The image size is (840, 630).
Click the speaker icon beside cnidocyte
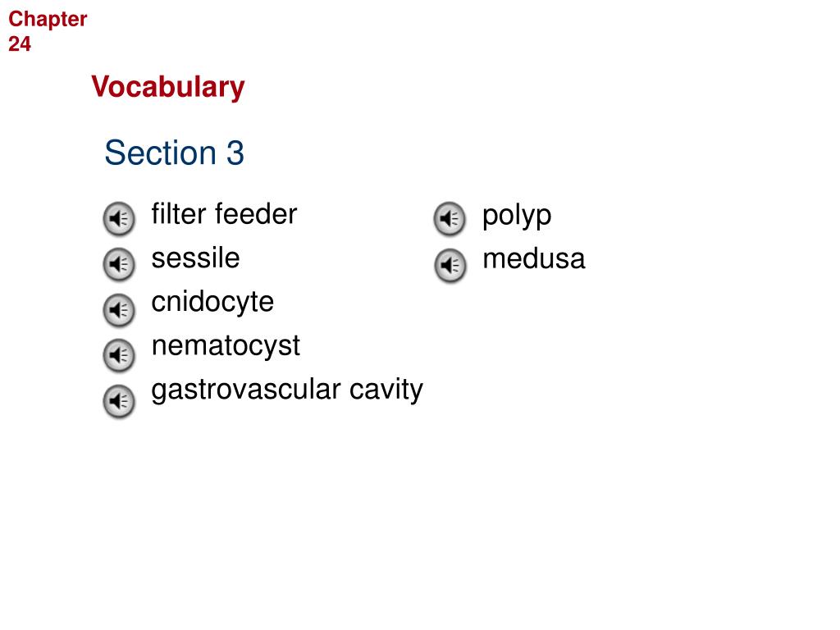[119, 310]
